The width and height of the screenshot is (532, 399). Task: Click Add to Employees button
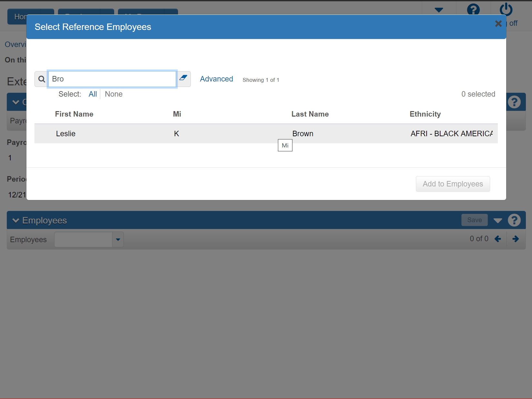click(x=453, y=184)
